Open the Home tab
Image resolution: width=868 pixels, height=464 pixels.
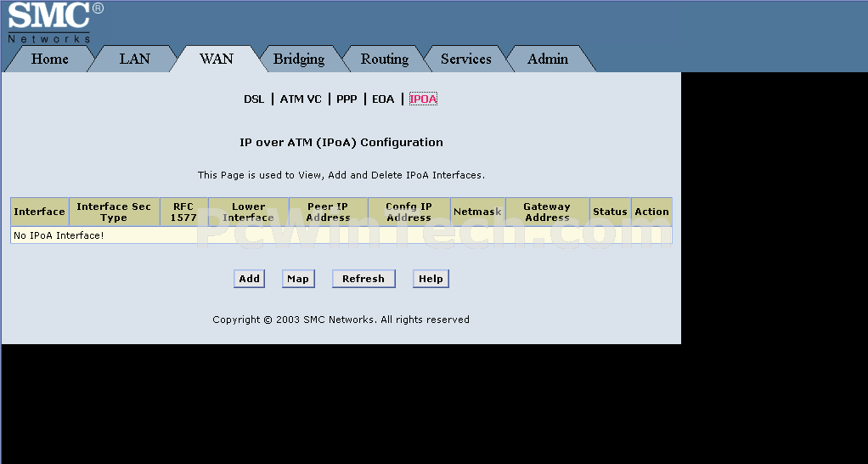coord(50,59)
